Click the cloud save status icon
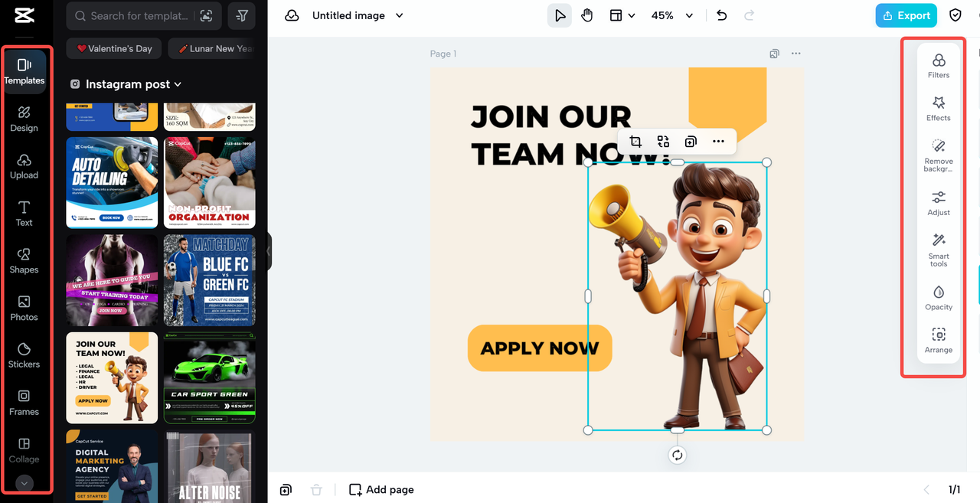 click(292, 15)
